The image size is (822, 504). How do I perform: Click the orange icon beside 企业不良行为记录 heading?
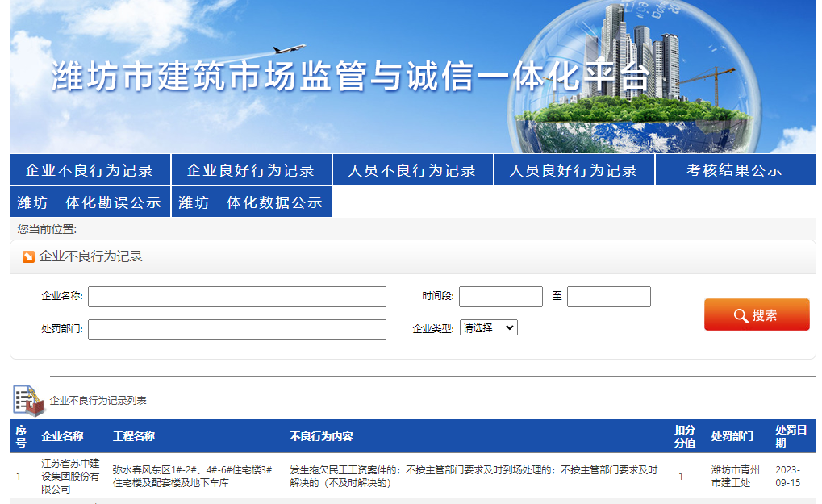click(28, 257)
